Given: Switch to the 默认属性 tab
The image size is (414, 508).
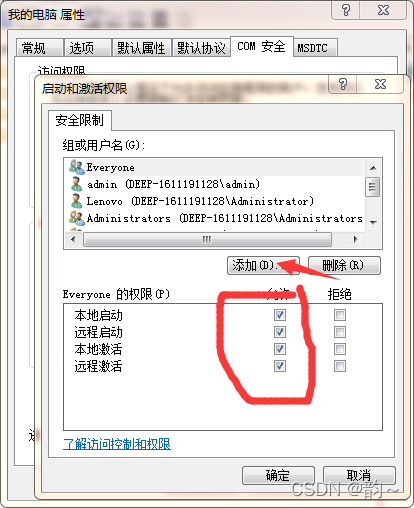Looking at the screenshot, I should click(141, 48).
